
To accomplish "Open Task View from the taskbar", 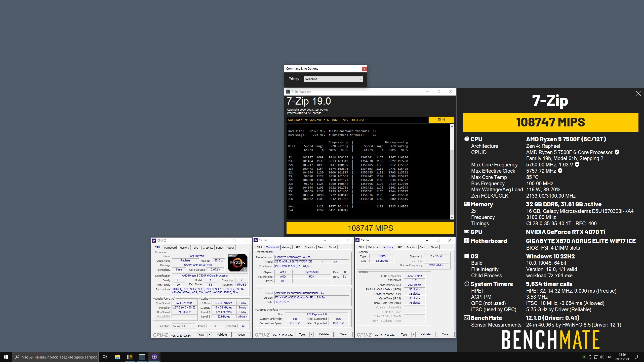I will (105, 357).
